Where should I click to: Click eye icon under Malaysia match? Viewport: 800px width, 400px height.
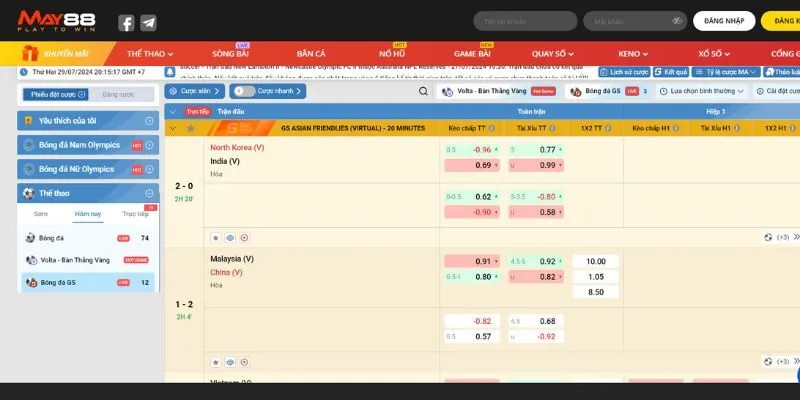coord(229,362)
